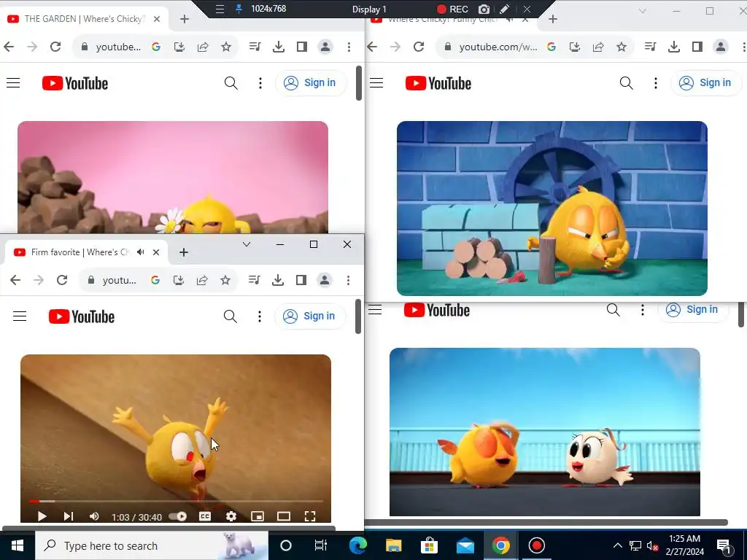
Task: Add new tab in Firm favorite window
Action: point(184,252)
